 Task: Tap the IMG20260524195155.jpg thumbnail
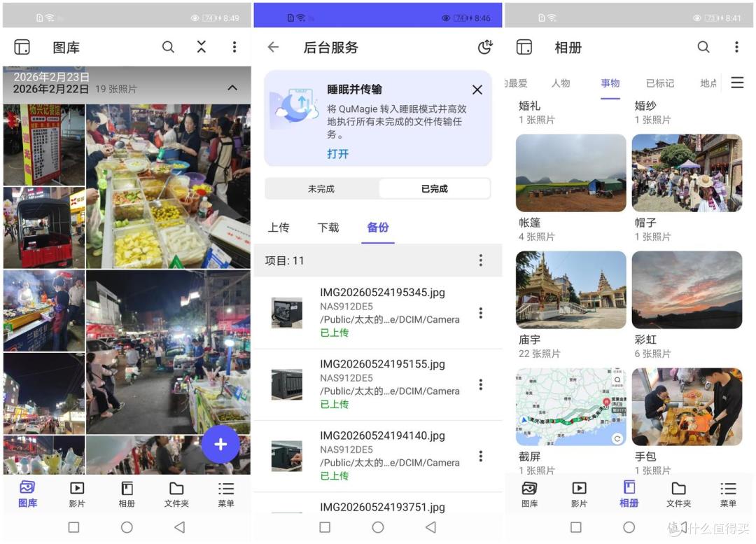pyautogui.click(x=287, y=384)
